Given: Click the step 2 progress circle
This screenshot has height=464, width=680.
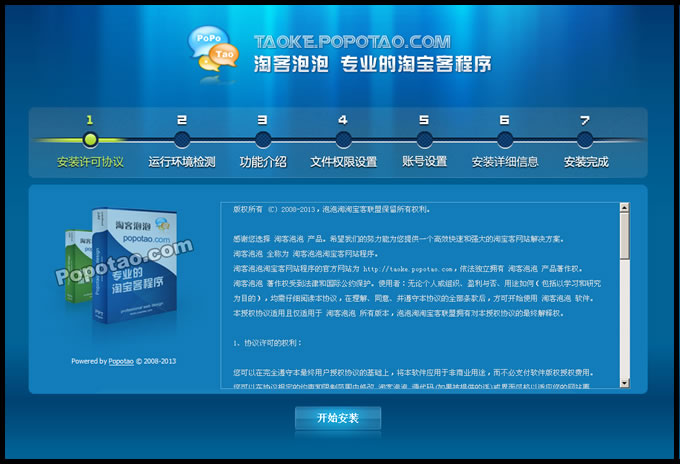Looking at the screenshot, I should 181,140.
